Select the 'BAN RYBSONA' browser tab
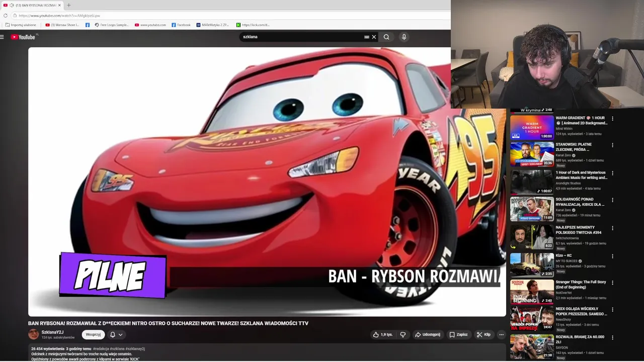 (32, 5)
